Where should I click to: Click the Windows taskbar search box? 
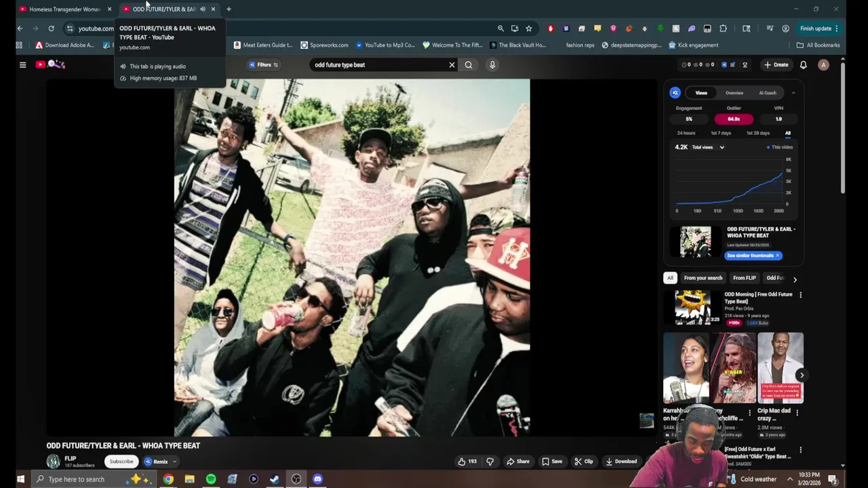[93, 479]
